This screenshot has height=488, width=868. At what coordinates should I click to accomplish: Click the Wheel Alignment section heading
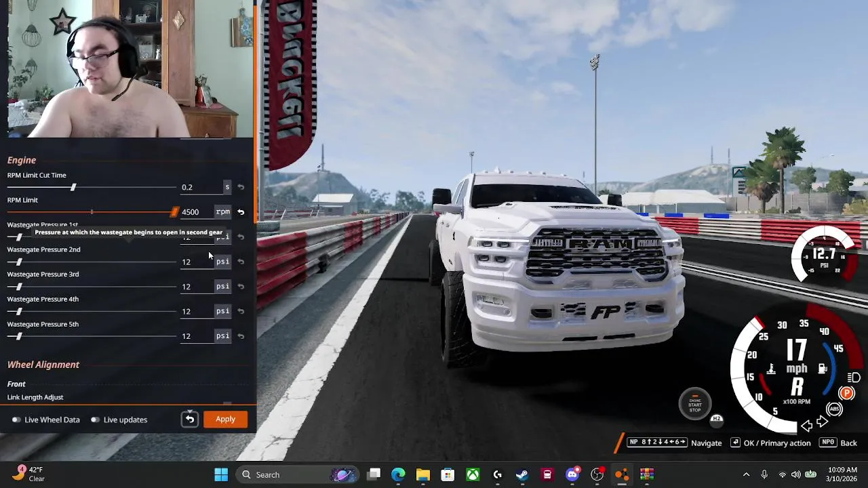point(43,365)
